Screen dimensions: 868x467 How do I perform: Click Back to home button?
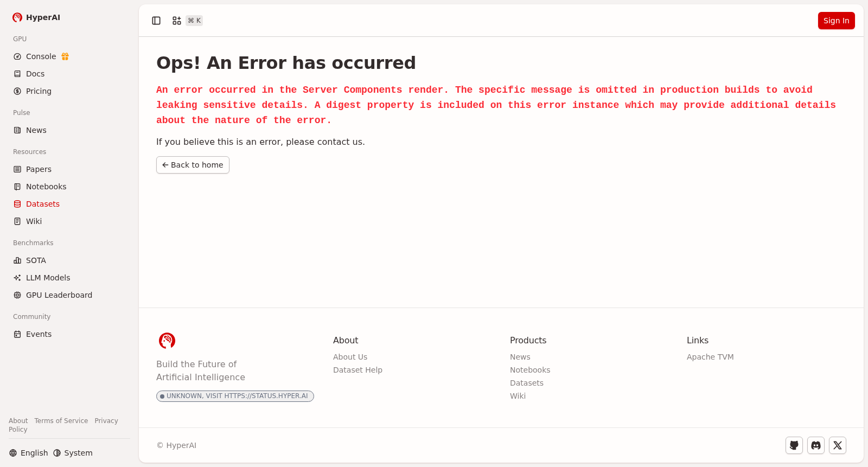tap(193, 165)
